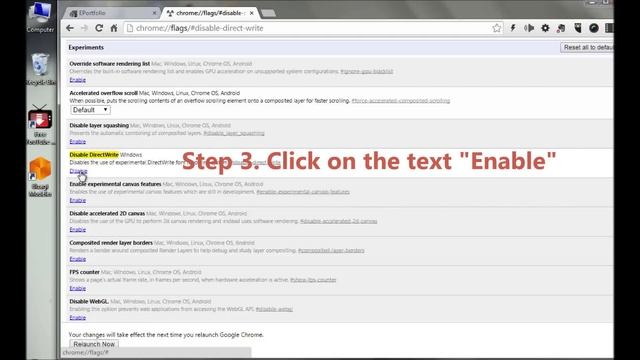Open the Computer desktop icon
Screen dimensions: 640x360
tap(40, 17)
